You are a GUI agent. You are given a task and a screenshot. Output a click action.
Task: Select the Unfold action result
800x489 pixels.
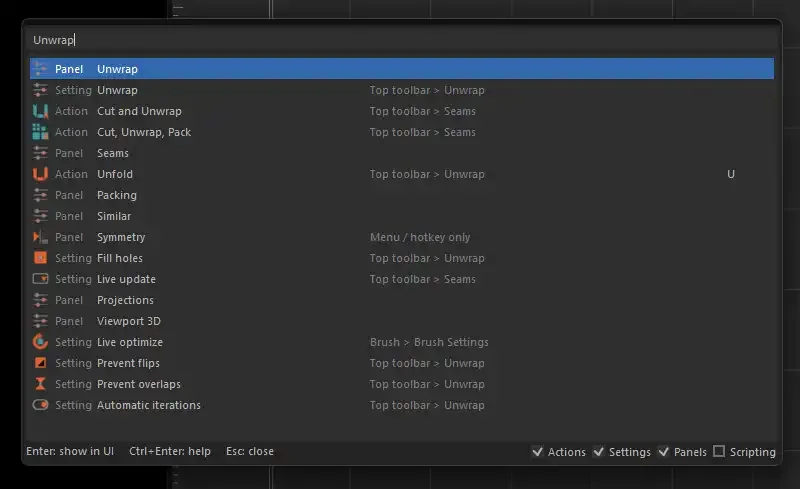click(402, 174)
